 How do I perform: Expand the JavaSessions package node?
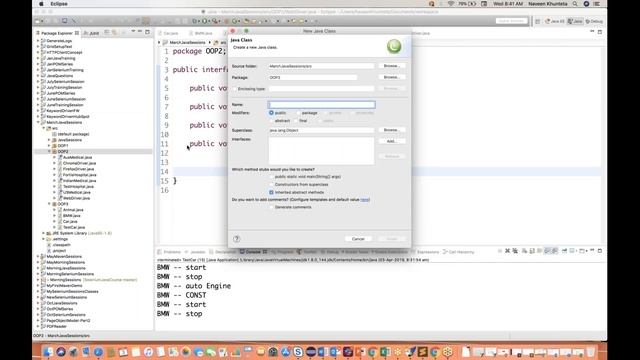click(x=49, y=140)
